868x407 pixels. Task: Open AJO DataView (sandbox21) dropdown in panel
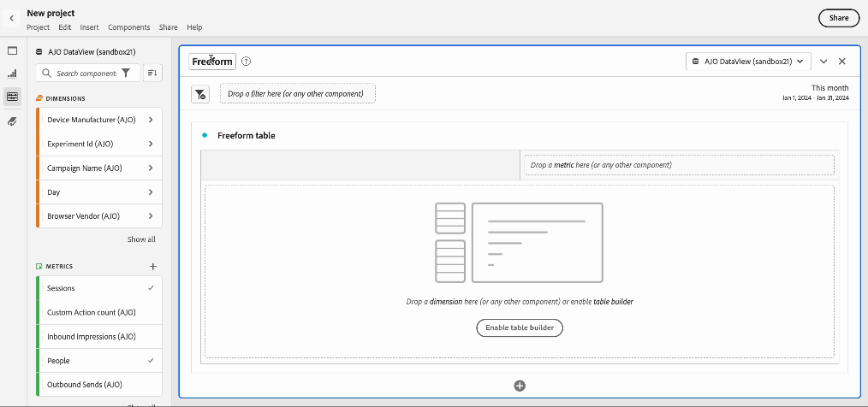[748, 62]
